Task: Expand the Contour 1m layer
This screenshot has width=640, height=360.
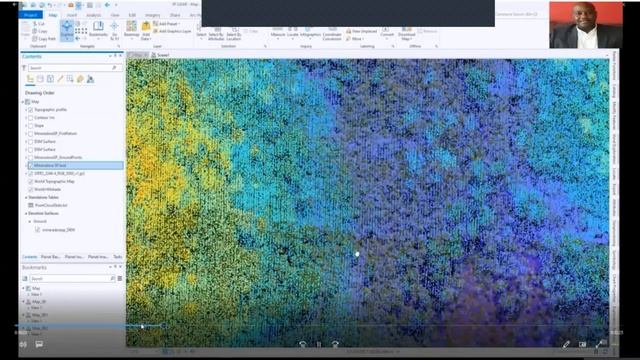Action: pos(26,118)
